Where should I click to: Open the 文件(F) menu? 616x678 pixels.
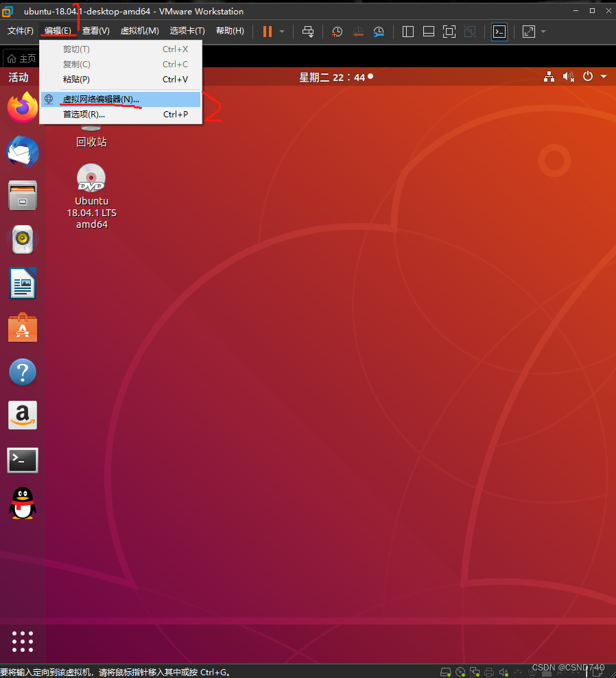point(21,31)
